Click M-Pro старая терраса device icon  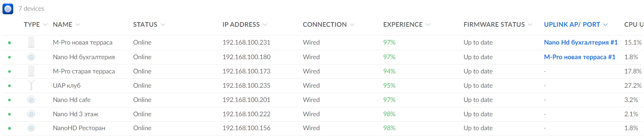(31, 71)
